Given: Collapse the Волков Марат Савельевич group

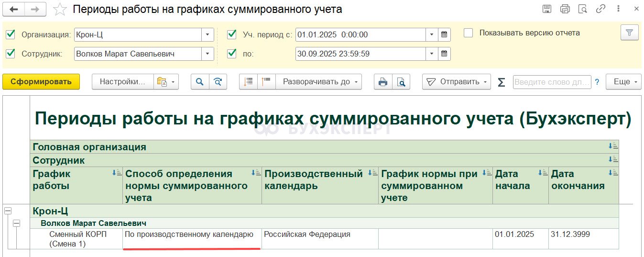Looking at the screenshot, I should tap(17, 223).
